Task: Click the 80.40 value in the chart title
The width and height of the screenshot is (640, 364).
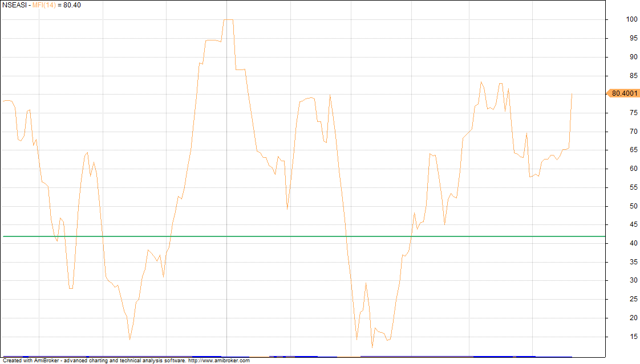Action: click(x=72, y=5)
